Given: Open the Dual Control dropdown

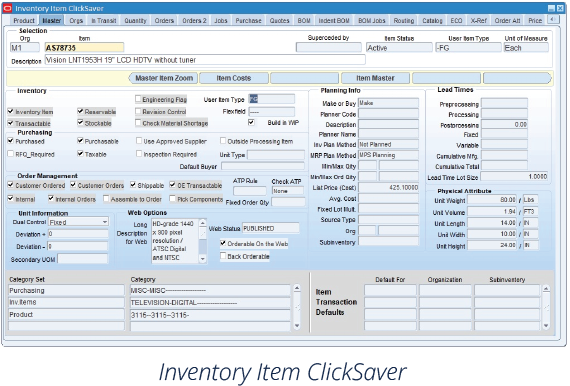Looking at the screenshot, I should pyautogui.click(x=105, y=222).
